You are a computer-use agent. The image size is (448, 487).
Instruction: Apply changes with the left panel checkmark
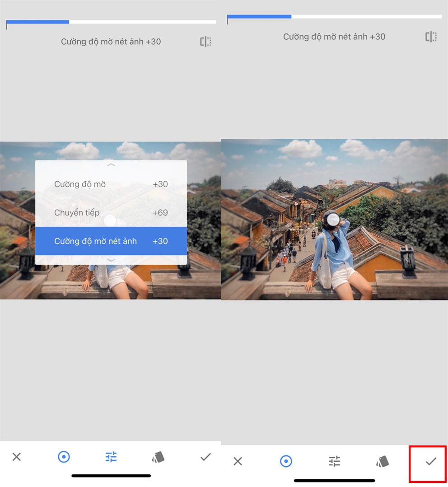[x=205, y=457]
